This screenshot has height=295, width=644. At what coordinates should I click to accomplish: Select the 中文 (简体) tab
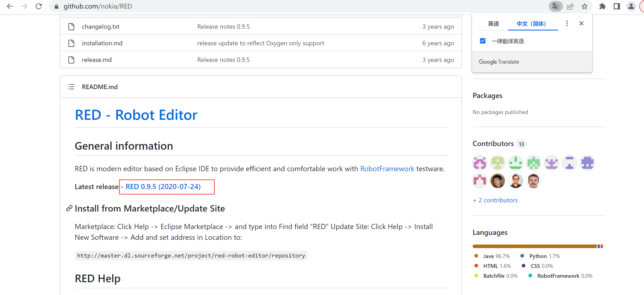531,24
